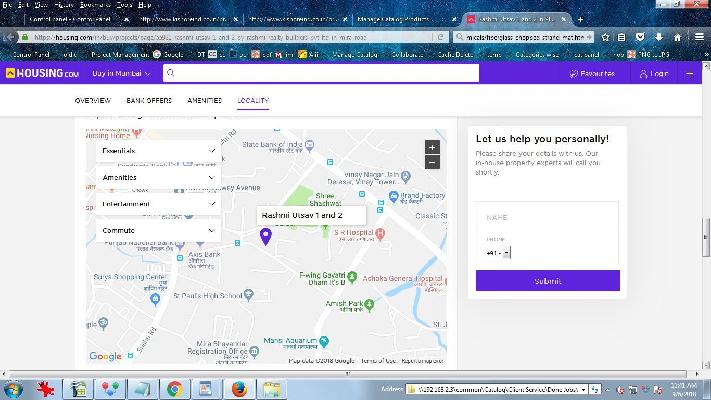Open map Terms of Use link

tap(379, 361)
